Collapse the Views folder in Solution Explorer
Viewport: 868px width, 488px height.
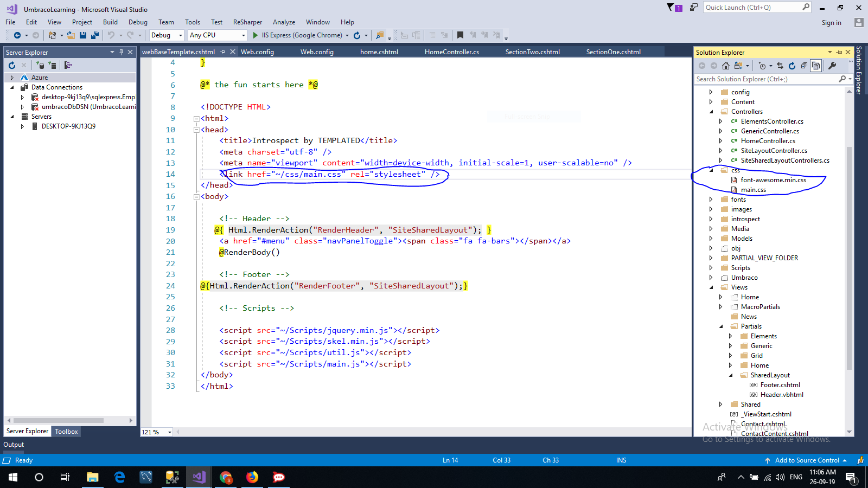point(711,287)
